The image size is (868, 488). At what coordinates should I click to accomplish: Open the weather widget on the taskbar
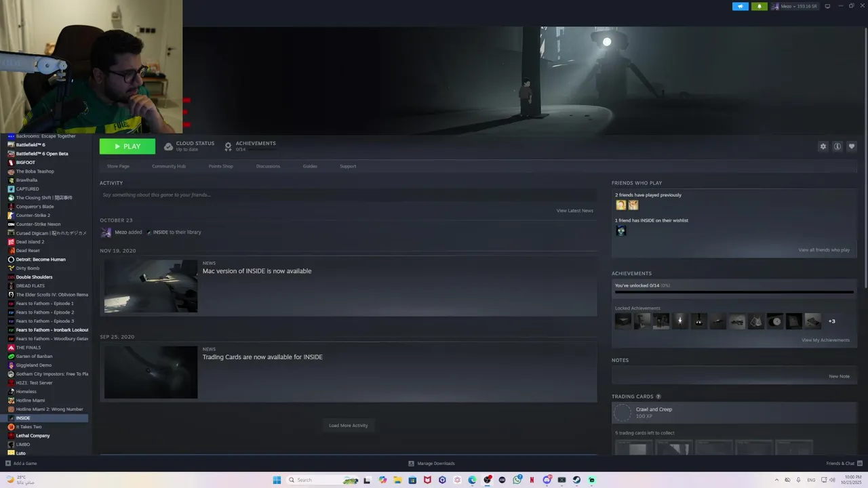coord(20,480)
